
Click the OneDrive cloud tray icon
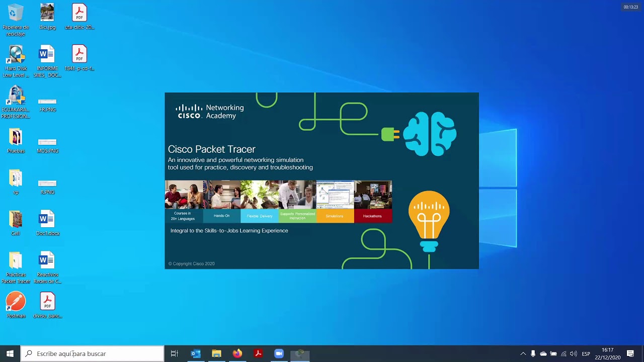[543, 354]
